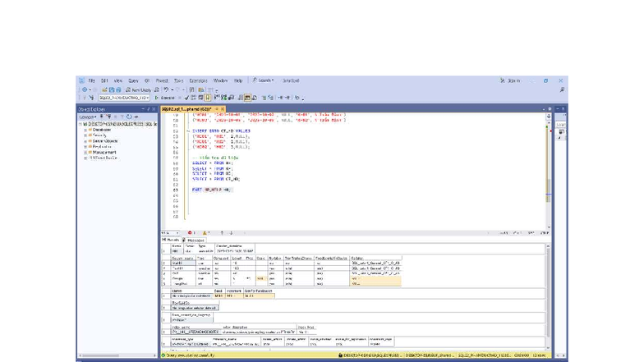
Task: Open the Extensions menu
Action: tap(199, 80)
